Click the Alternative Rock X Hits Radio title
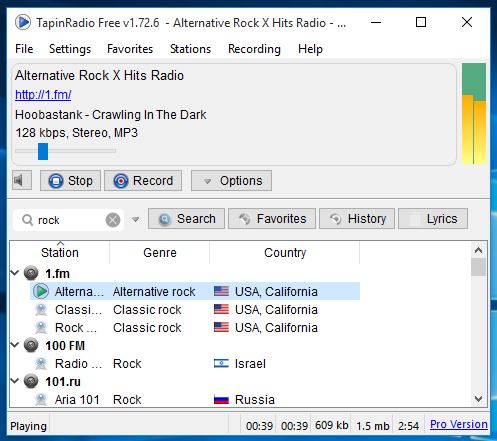The width and height of the screenshot is (497, 441). tap(99, 75)
